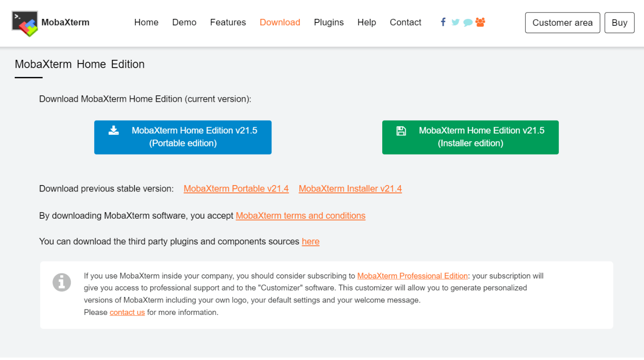644x360 pixels.
Task: Open the Demo page
Action: (184, 22)
